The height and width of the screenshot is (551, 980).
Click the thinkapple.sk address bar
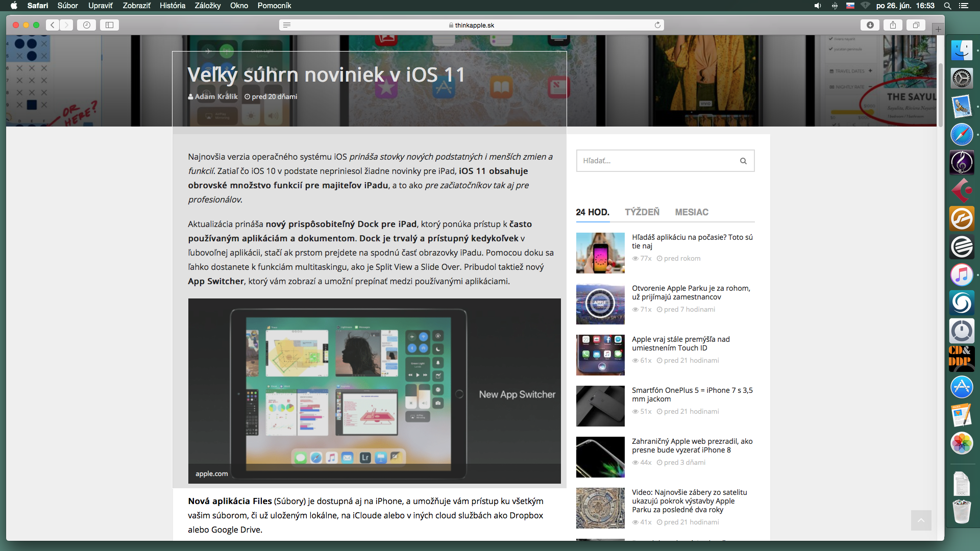(472, 25)
